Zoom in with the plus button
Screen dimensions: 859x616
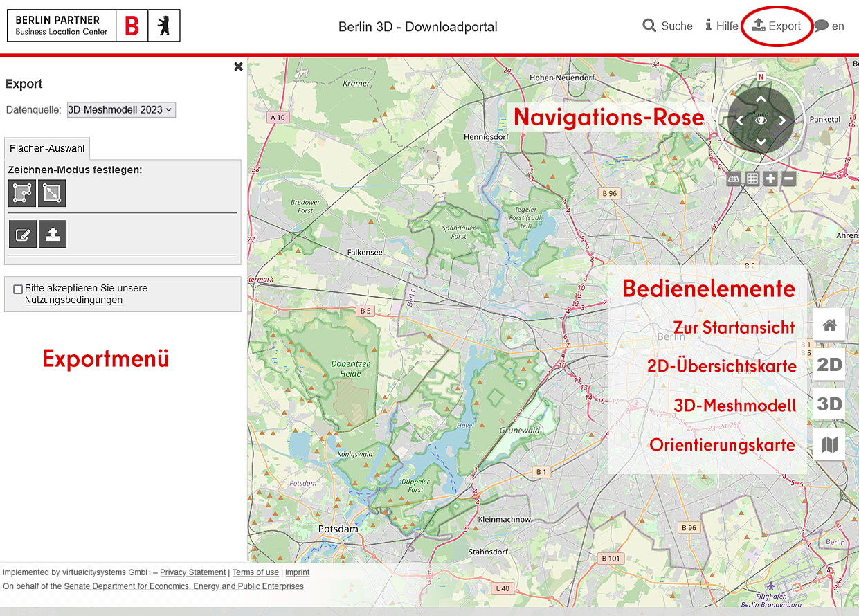tap(770, 179)
